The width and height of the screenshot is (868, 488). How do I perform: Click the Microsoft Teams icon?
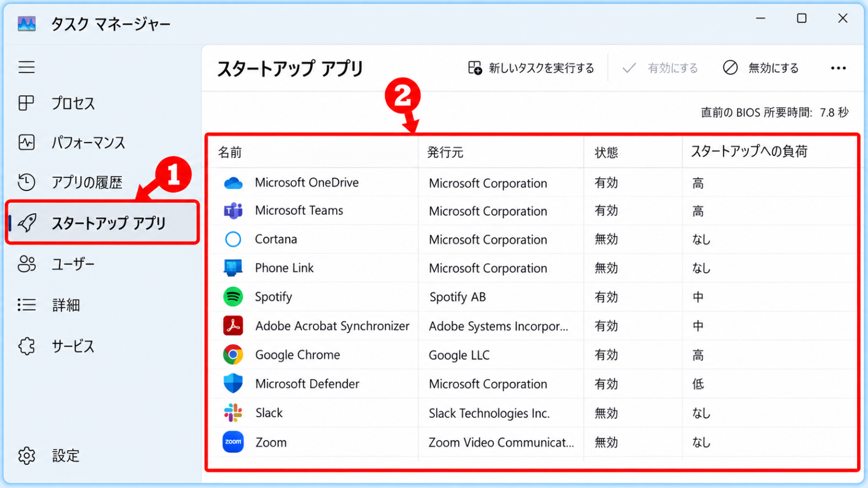click(233, 210)
